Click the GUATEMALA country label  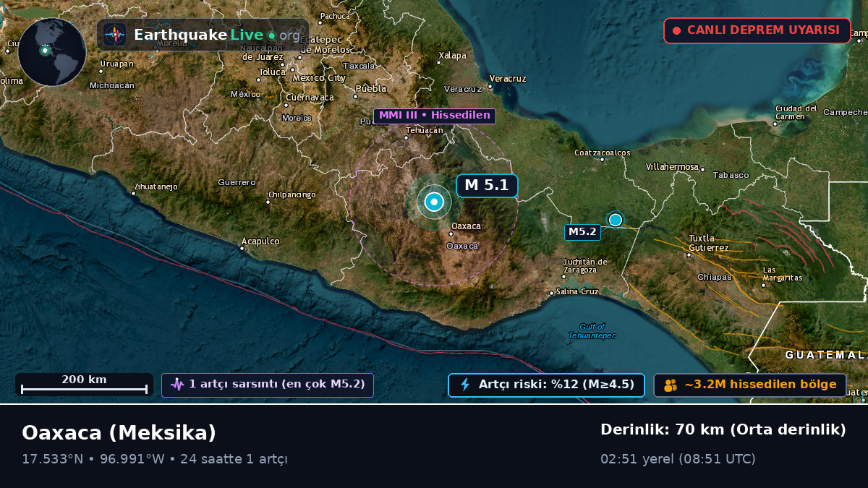pos(826,355)
